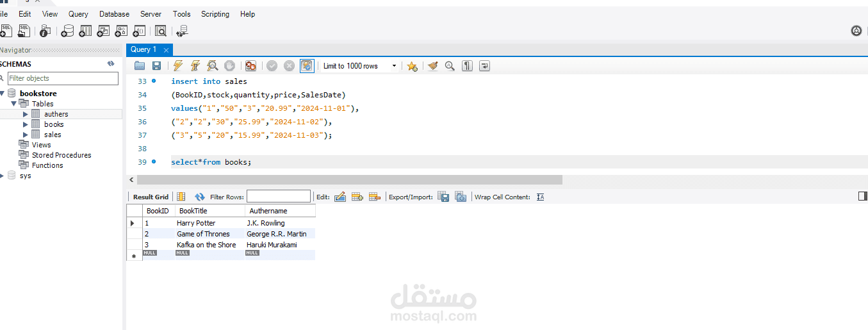The image size is (868, 330).
Task: Execute statement under cursor icon
Action: pos(195,65)
